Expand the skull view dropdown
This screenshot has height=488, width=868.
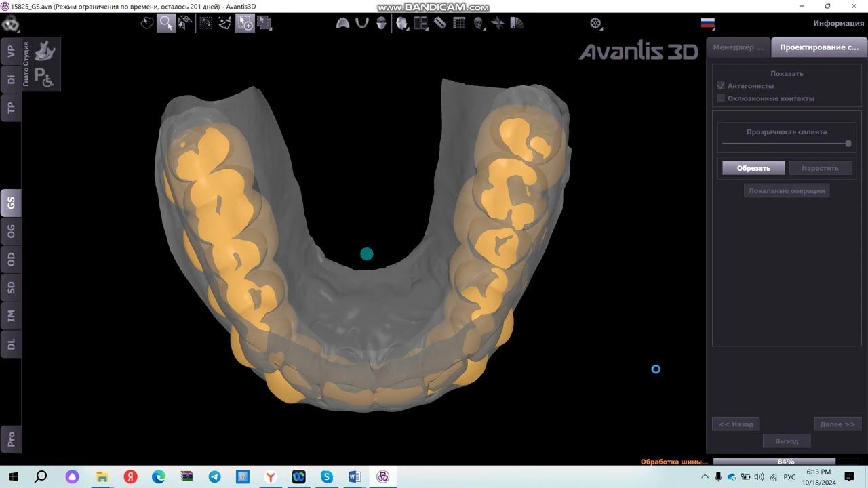click(x=480, y=23)
